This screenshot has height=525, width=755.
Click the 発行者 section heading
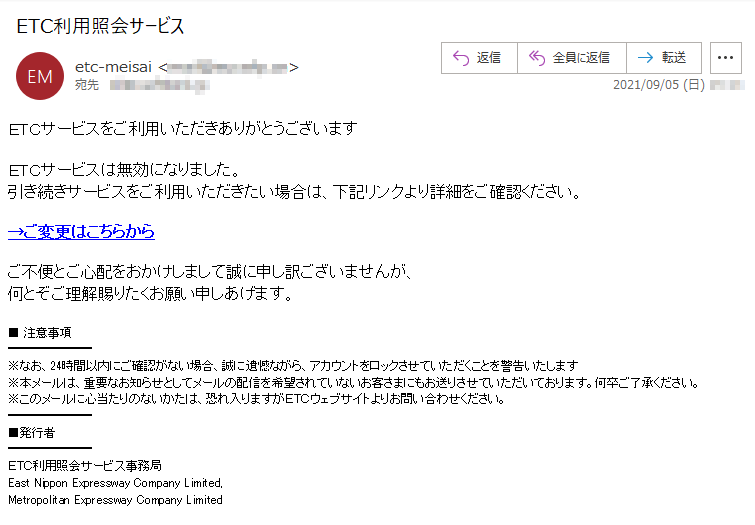(37, 433)
